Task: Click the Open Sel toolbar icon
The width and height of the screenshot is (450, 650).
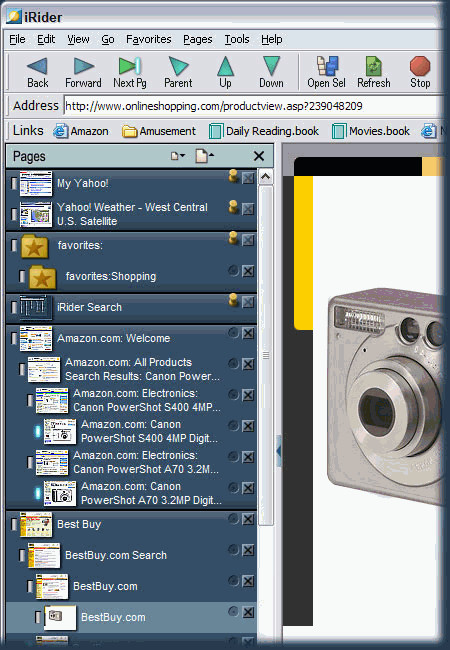Action: click(x=327, y=66)
